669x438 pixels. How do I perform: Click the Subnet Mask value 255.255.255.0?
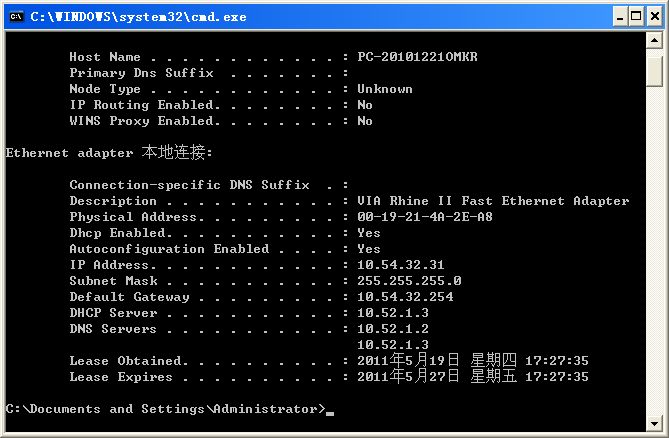[x=409, y=281]
